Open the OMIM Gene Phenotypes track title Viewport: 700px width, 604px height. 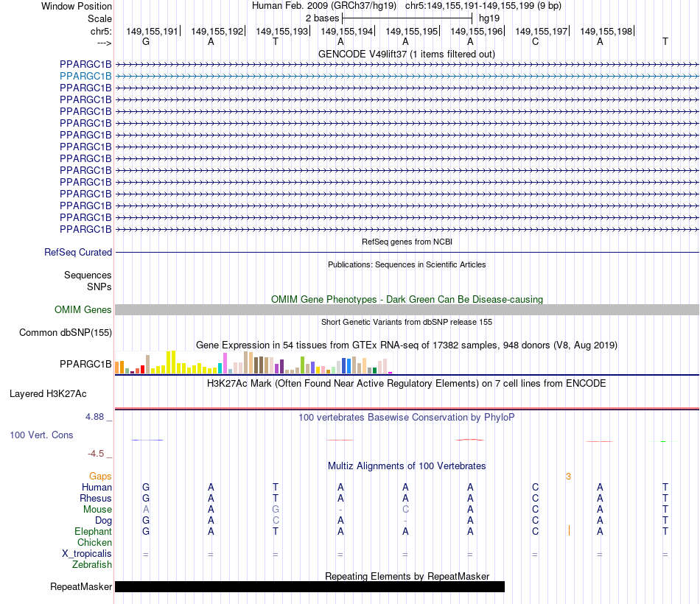(407, 299)
